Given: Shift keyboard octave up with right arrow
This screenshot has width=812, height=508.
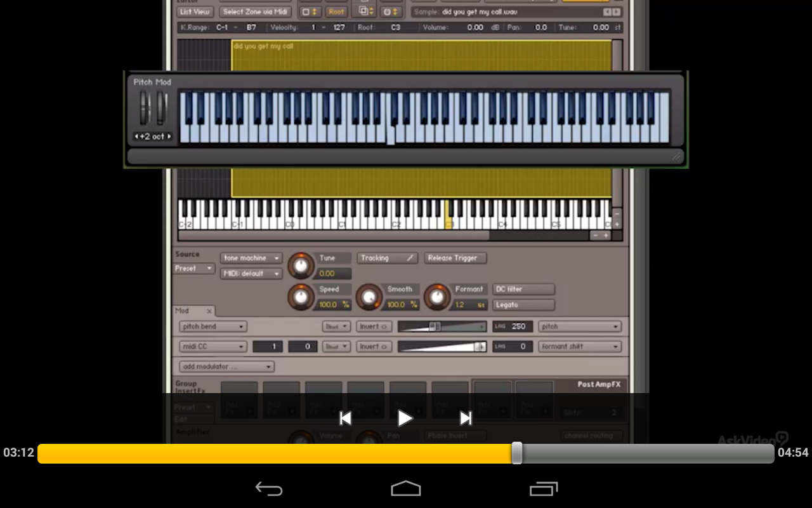Looking at the screenshot, I should [169, 137].
